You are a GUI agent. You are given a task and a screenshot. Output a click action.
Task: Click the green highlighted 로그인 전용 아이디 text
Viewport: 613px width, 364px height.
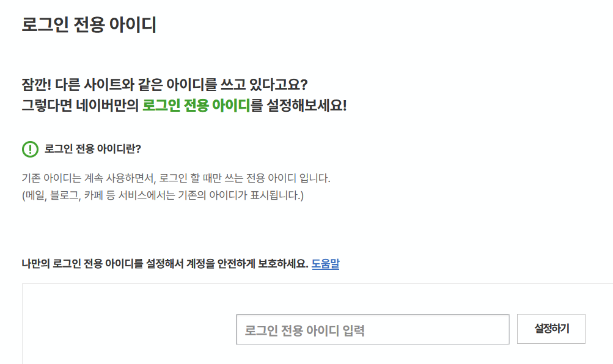(196, 105)
